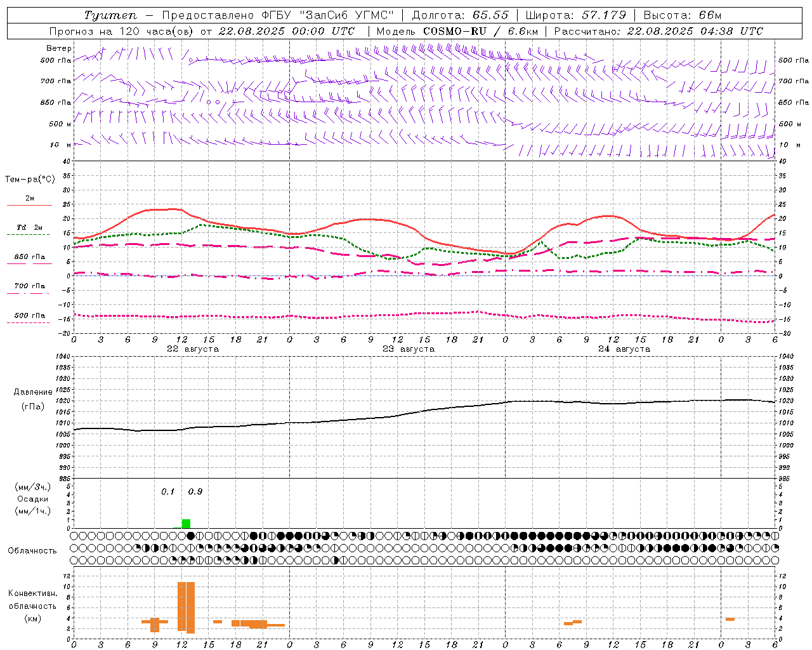812x650 pixels.
Task: Select the 850 гПа temperature legend entry
Action: 30,259
